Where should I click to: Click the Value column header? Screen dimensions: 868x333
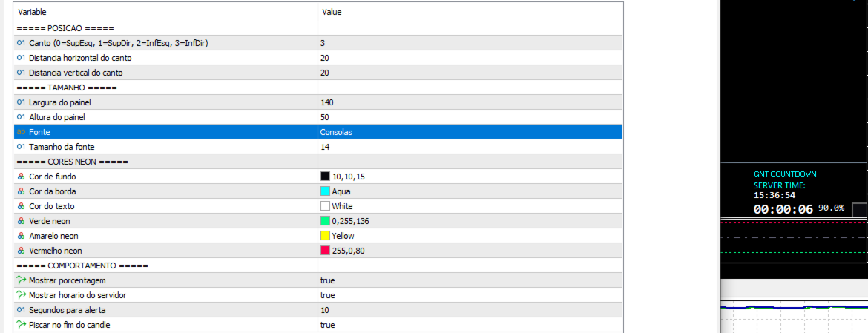point(470,12)
